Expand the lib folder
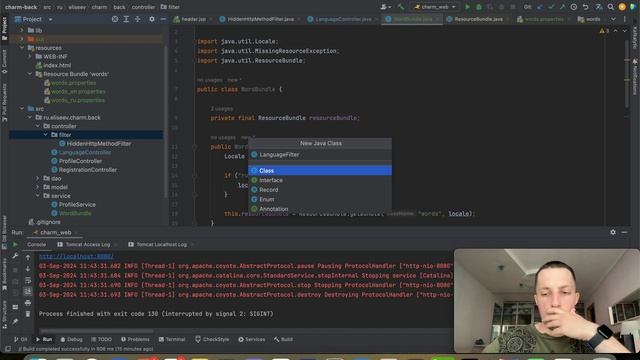 point(22,30)
